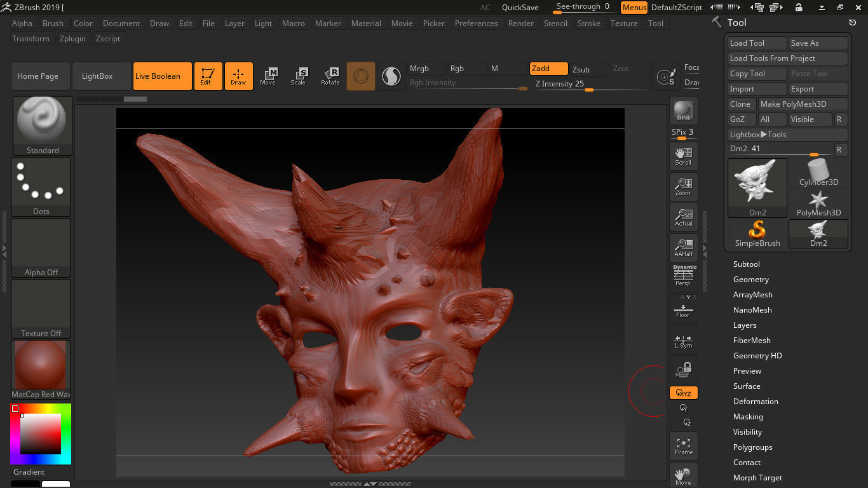Viewport: 868px width, 488px height.
Task: Open the Dots stroke selector
Action: pyautogui.click(x=41, y=187)
